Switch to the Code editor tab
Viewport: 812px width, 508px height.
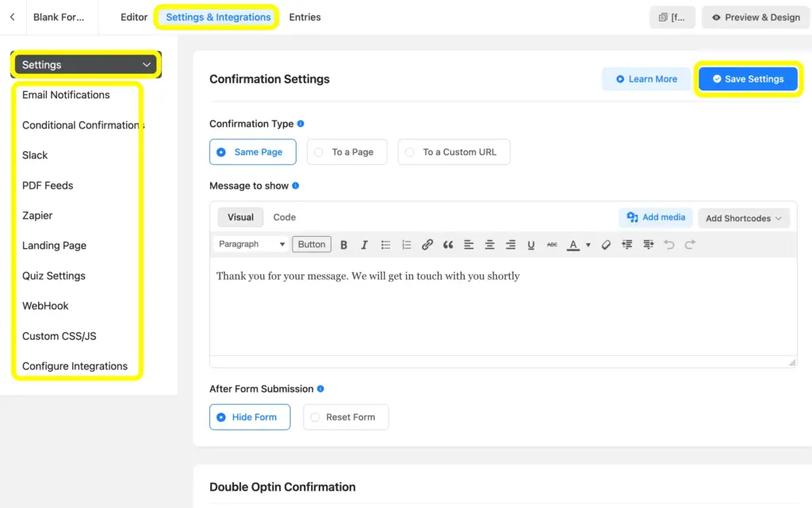click(284, 216)
